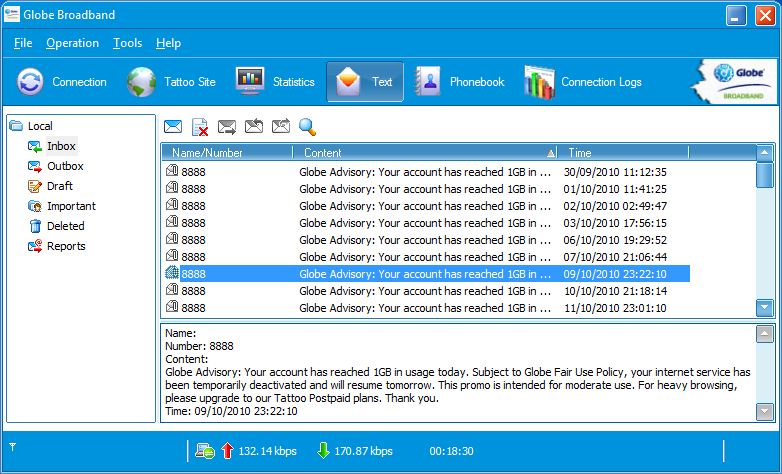Select message dated 06/10/2010 19:29:52
Screen dimensions: 782x474
point(425,240)
